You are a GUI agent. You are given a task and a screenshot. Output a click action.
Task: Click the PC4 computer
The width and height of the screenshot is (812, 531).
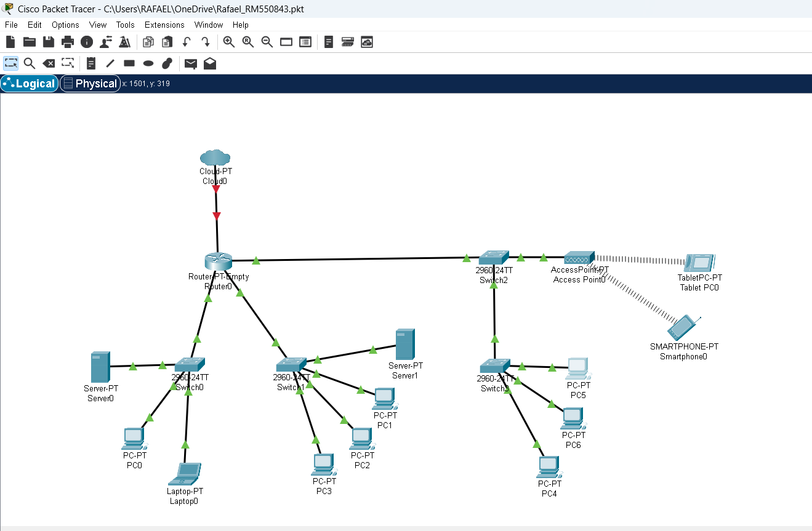tap(549, 468)
